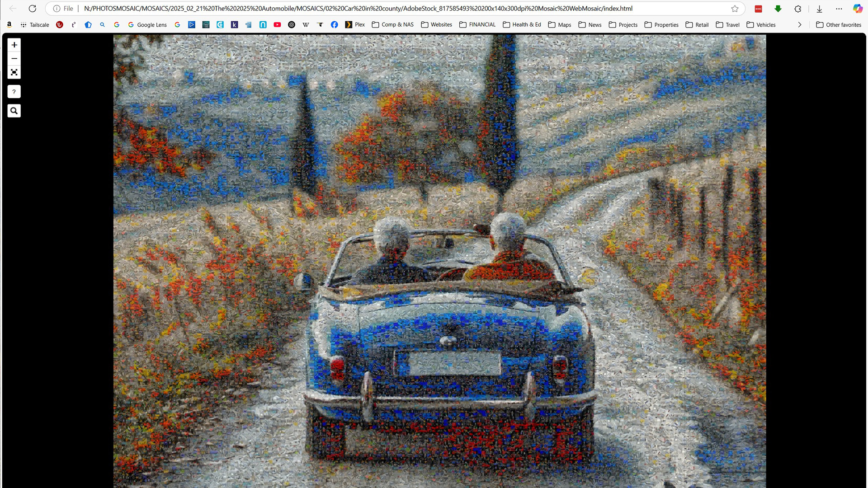Open the blue play-arrow bookmark icon

coord(192,24)
